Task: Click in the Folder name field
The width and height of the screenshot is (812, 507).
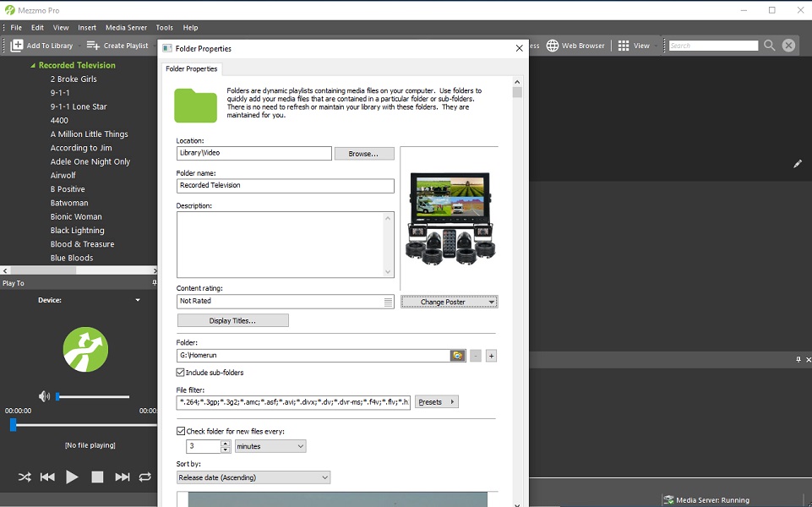Action: 286,185
